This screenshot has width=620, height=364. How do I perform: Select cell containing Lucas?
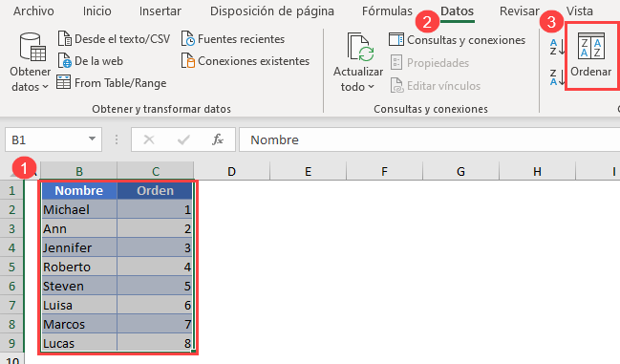point(79,343)
